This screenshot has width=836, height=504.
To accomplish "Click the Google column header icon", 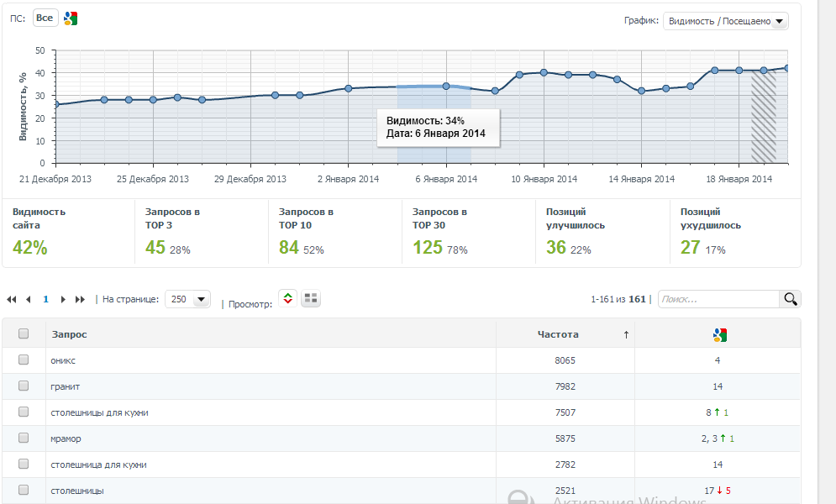I will 718,334.
